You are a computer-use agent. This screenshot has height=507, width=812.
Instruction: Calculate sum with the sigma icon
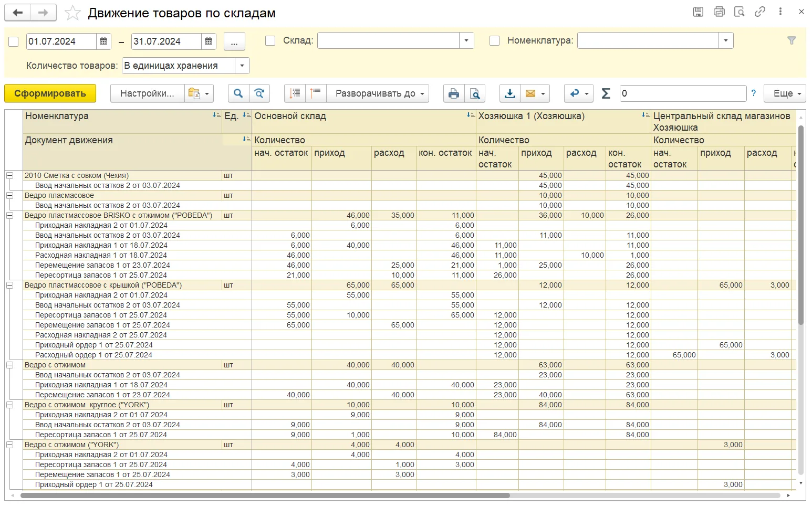[606, 93]
